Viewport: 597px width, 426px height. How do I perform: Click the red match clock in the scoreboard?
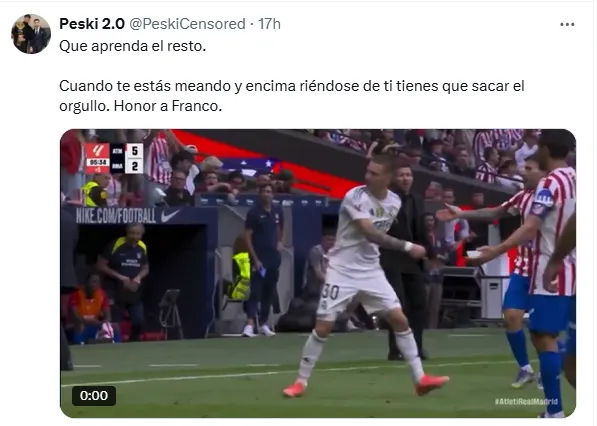click(97, 162)
